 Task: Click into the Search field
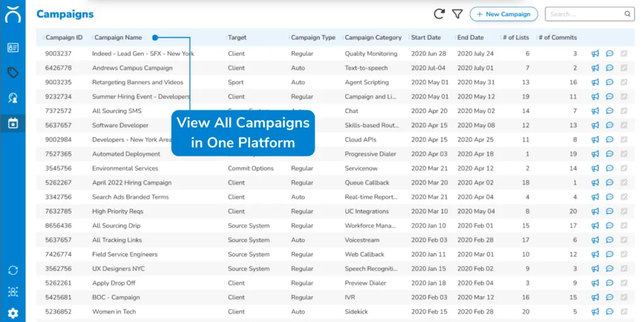585,14
